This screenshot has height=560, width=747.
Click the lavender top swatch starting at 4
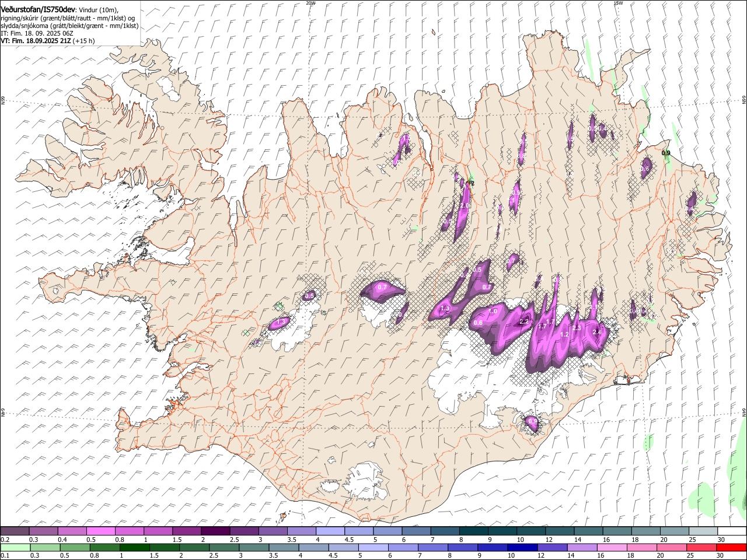pos(330,531)
